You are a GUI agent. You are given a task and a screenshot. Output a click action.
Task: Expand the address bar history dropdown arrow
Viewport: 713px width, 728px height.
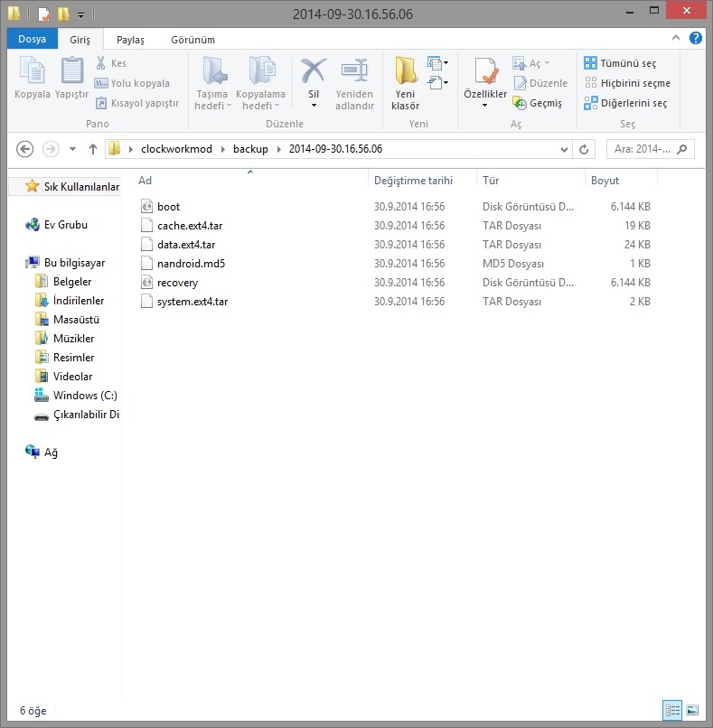(x=564, y=149)
